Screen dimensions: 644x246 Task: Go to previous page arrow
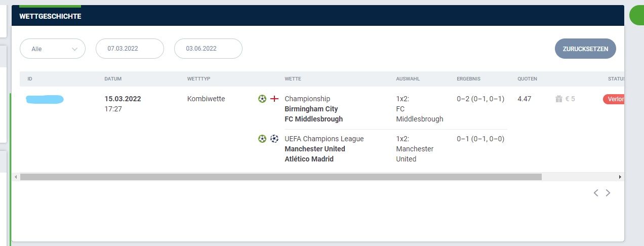[596, 193]
